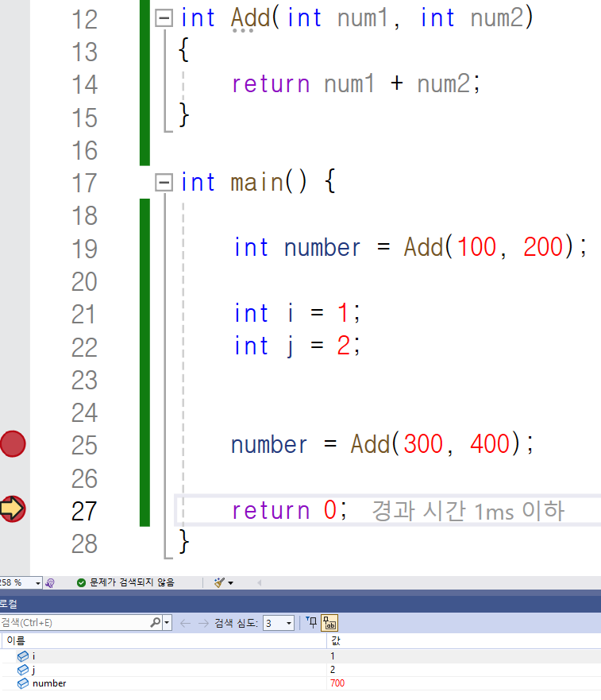Click 'number' variable name on line 19

(322, 247)
